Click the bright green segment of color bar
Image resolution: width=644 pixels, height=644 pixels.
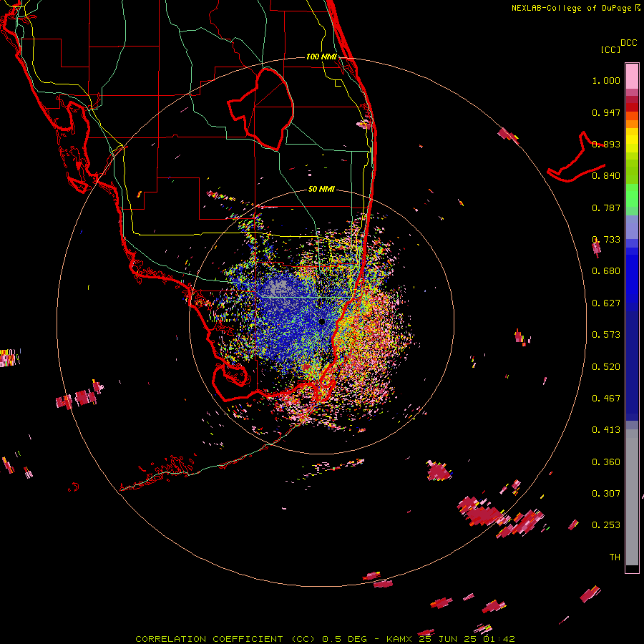632,195
